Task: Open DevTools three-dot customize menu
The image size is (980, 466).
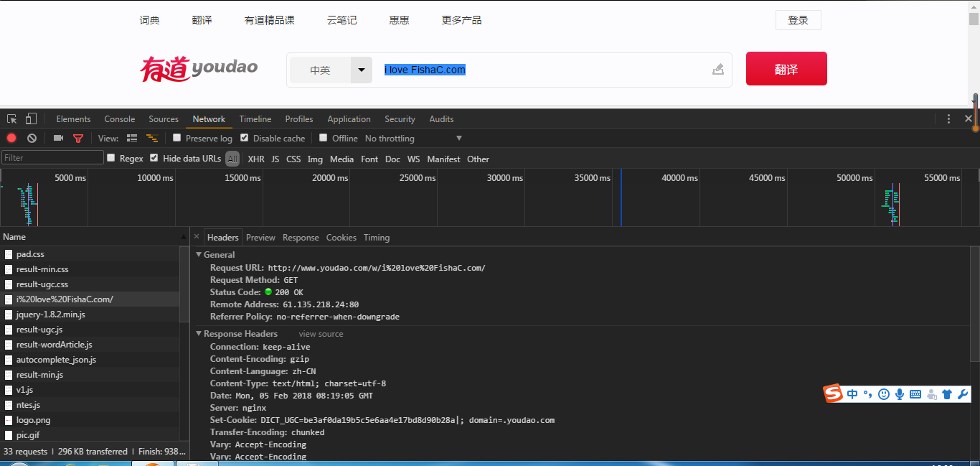Action: 948,118
